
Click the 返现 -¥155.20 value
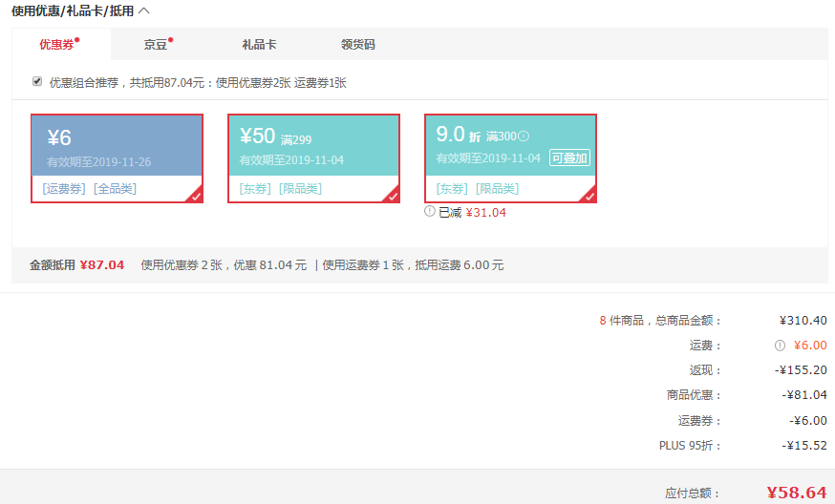coord(801,369)
